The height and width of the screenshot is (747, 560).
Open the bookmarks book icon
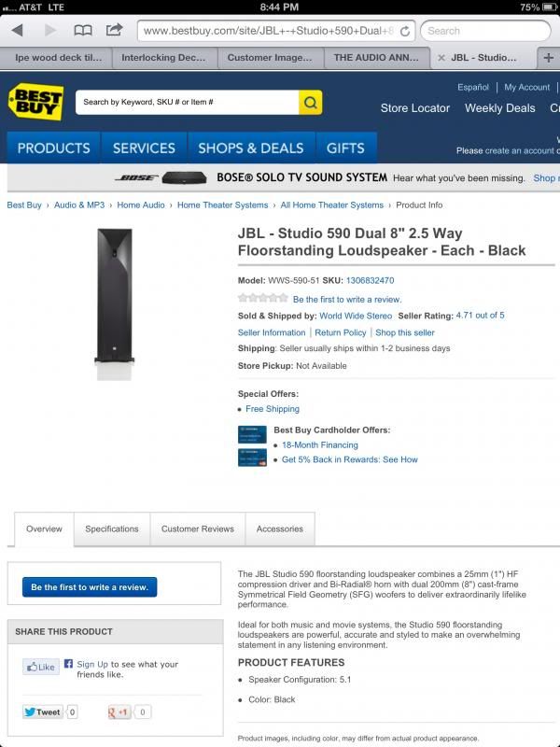(83, 31)
